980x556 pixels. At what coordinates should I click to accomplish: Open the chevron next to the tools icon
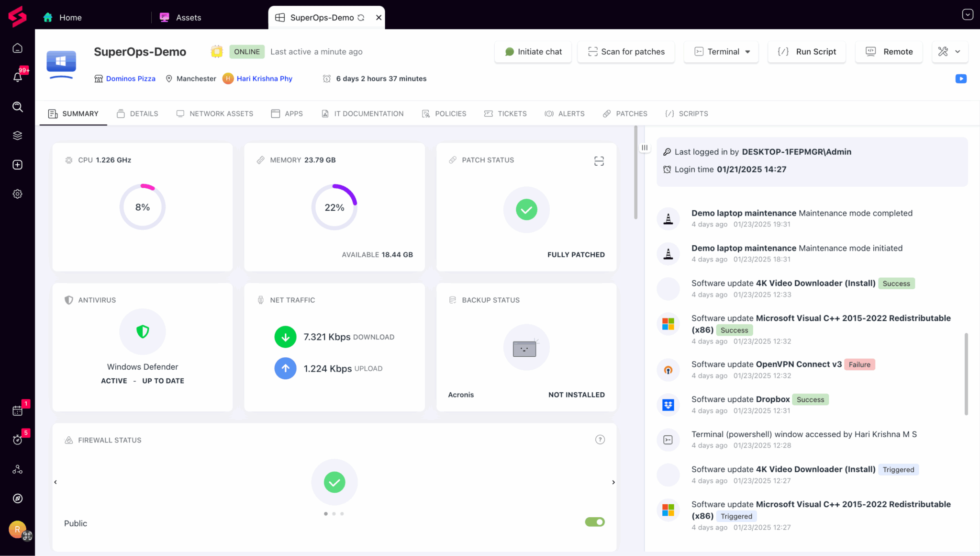pos(957,52)
